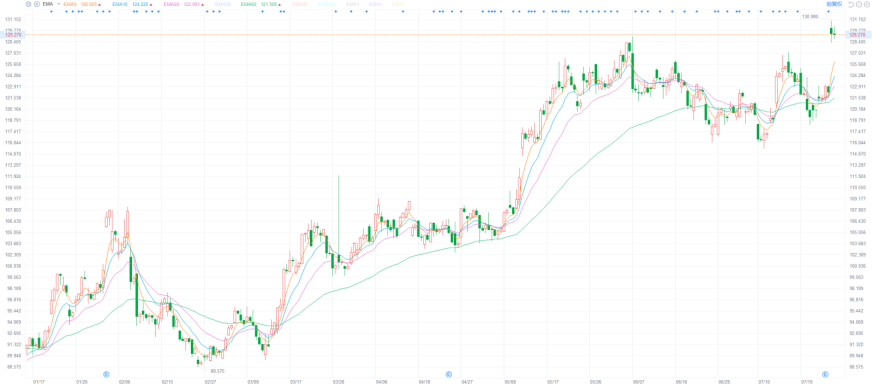Open the 前复权 price adjustment link
The height and width of the screenshot is (385, 872).
point(834,4)
